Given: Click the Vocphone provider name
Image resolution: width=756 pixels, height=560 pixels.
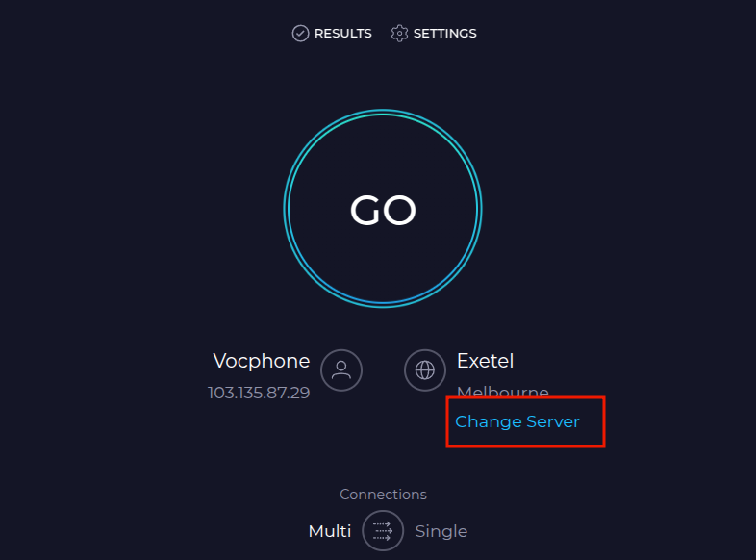Looking at the screenshot, I should point(261,361).
